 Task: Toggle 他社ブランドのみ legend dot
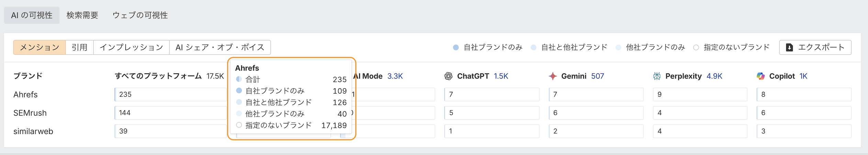[618, 47]
